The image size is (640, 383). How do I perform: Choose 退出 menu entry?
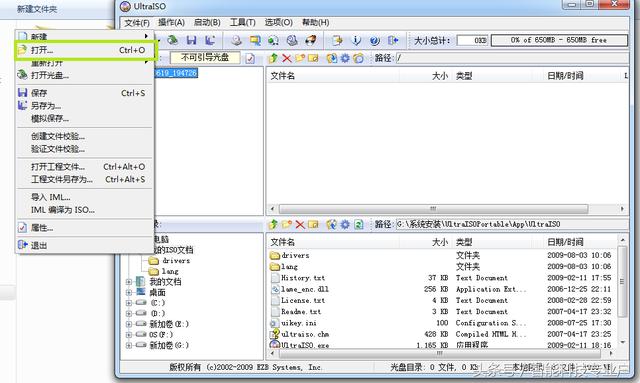pyautogui.click(x=85, y=245)
